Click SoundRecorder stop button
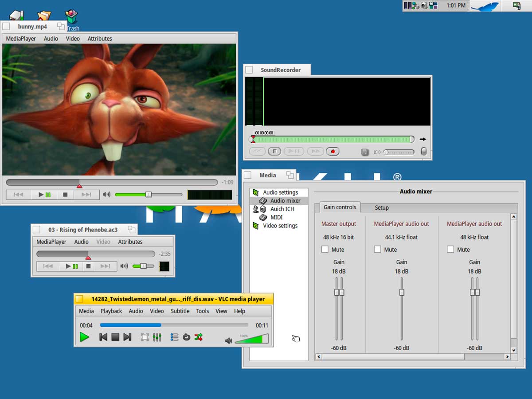 (274, 152)
